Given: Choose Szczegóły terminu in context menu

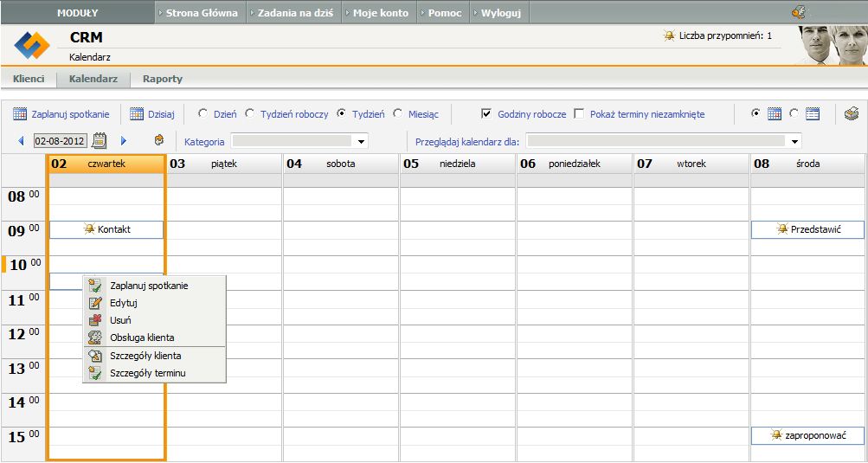Looking at the screenshot, I should tap(154, 373).
